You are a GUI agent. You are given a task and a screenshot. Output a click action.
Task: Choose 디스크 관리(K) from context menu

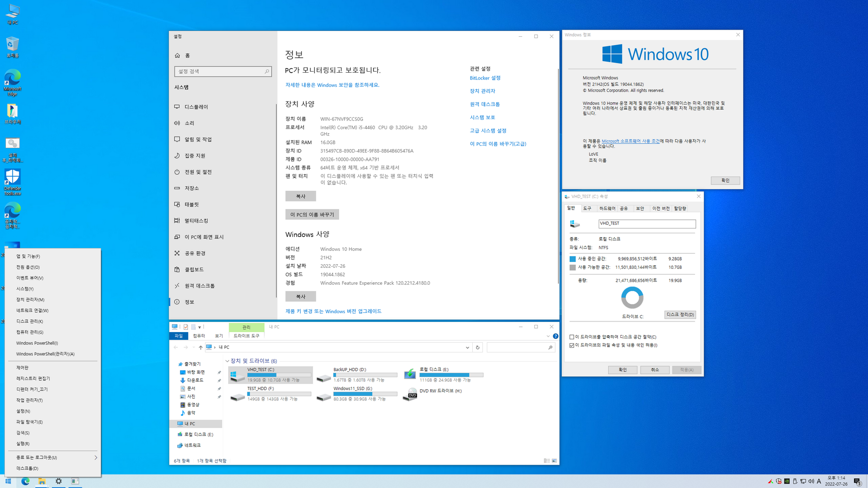pyautogui.click(x=53, y=321)
